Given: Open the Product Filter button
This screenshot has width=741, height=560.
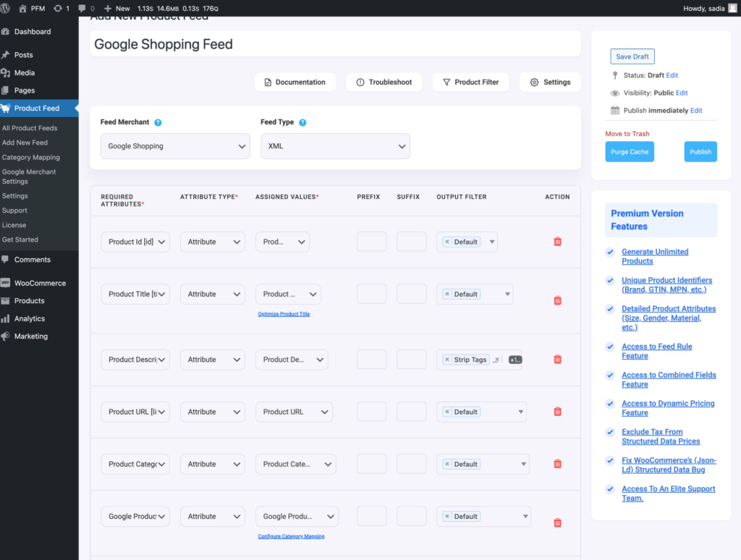Looking at the screenshot, I should [x=470, y=82].
